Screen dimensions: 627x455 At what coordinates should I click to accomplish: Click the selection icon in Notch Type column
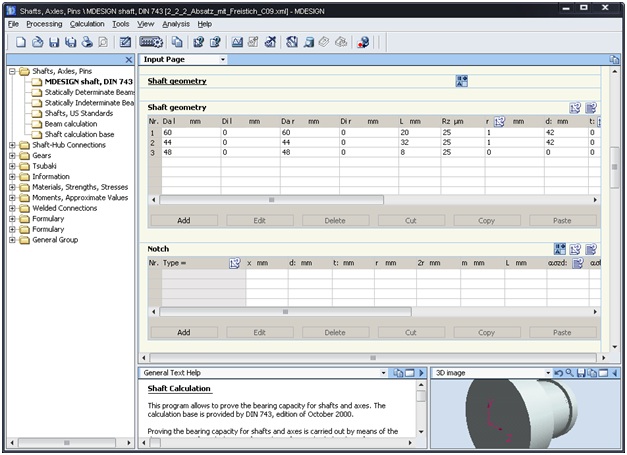point(235,262)
